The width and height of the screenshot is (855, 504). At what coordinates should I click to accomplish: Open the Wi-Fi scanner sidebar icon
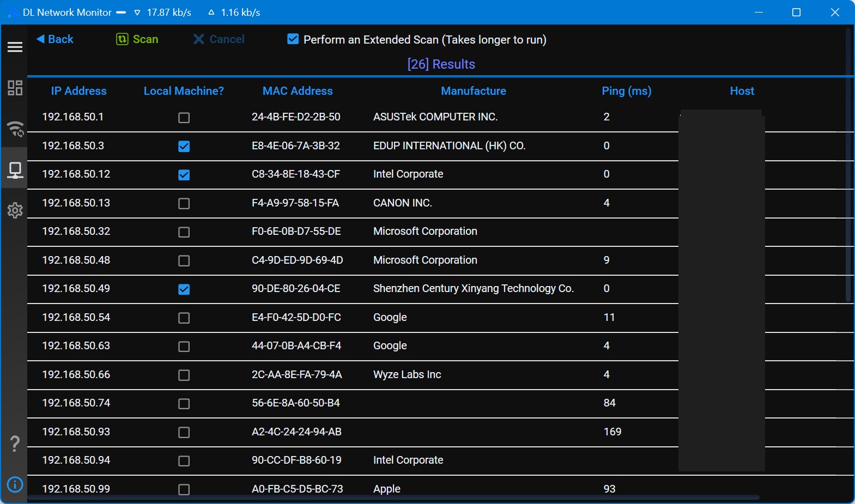(15, 129)
